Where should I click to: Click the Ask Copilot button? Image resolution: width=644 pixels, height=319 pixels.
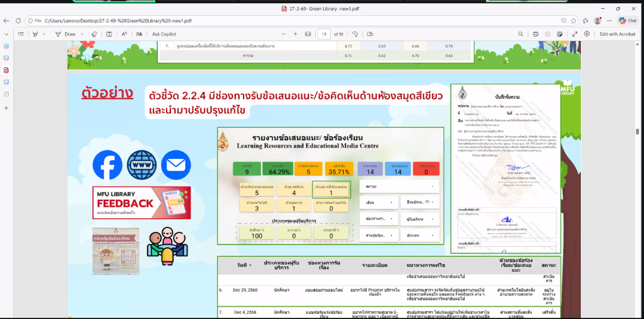tap(164, 34)
